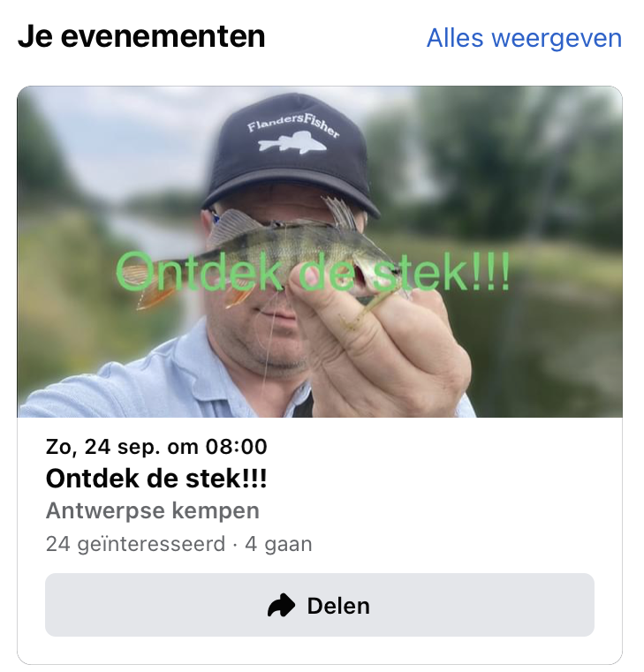View the 4 gaan attendee count
This screenshot has width=644, height=672.
coord(278,544)
